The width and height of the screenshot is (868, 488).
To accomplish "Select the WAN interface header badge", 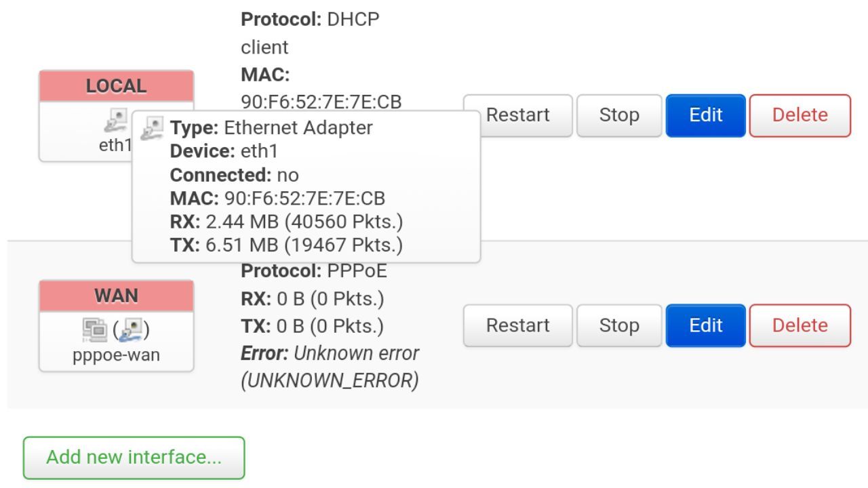I will pos(116,296).
